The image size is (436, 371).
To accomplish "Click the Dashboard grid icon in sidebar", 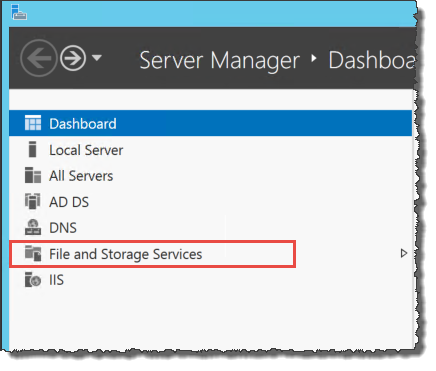I will [x=33, y=123].
